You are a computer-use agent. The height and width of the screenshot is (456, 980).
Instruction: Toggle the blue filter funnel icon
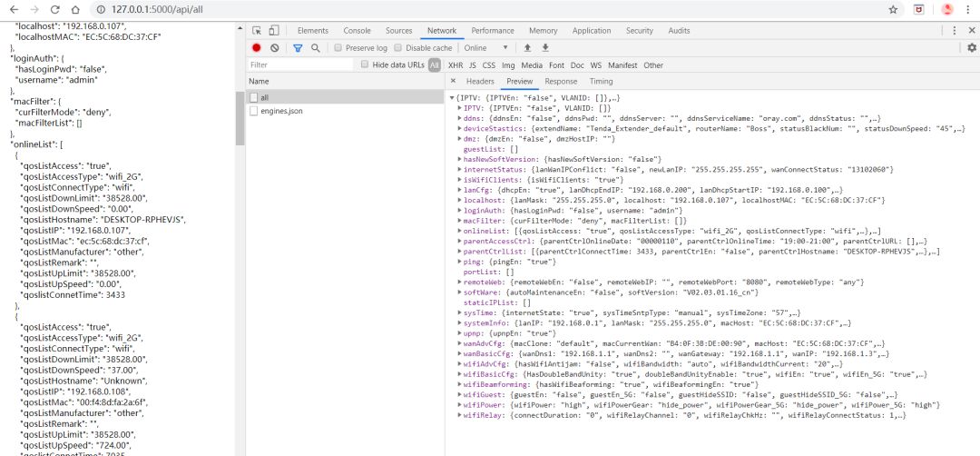299,47
